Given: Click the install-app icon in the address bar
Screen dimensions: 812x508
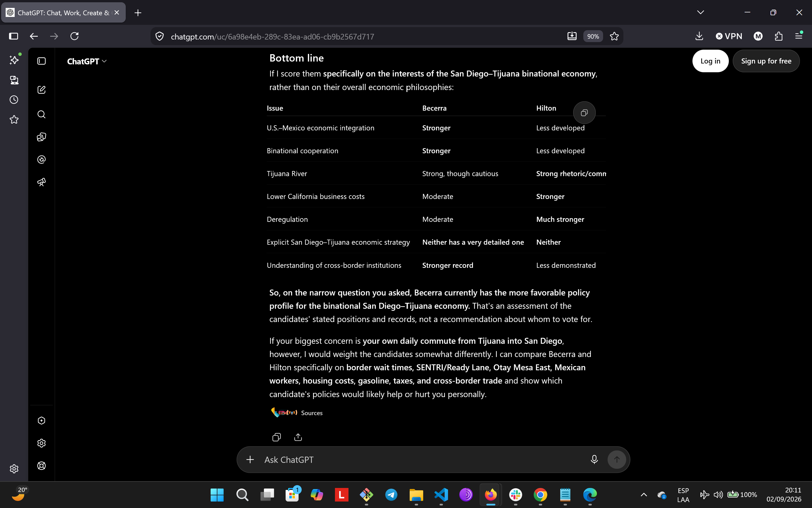Looking at the screenshot, I should [572, 36].
